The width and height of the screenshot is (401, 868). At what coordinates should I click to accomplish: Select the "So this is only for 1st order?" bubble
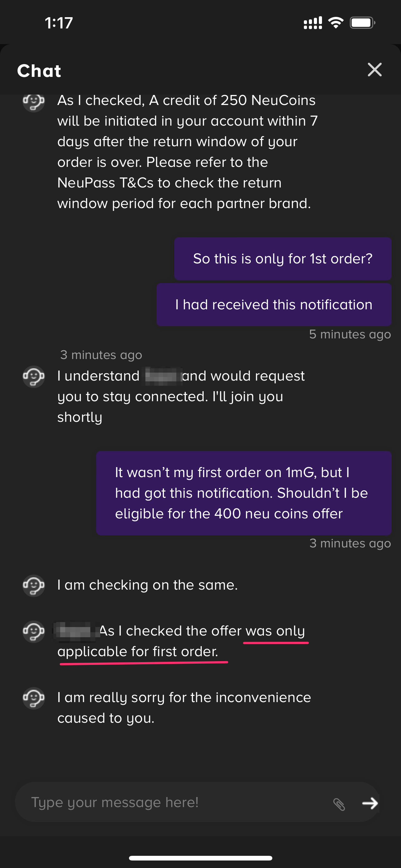pos(283,259)
